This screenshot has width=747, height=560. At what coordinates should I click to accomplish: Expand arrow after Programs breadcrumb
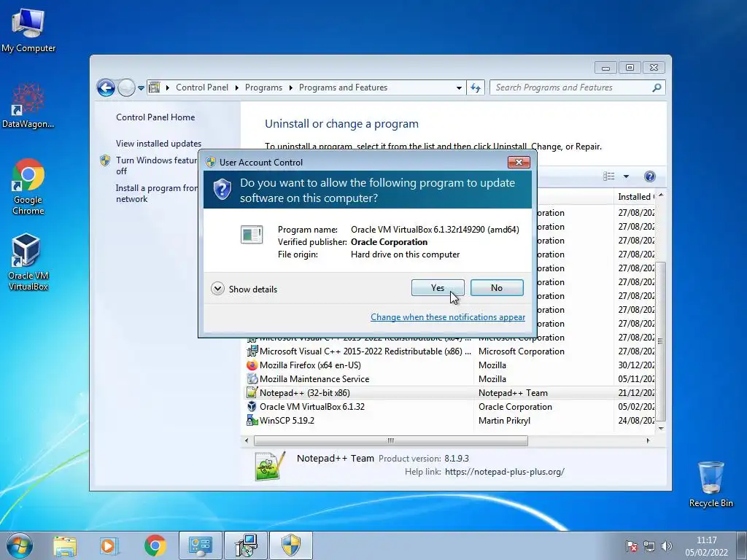click(290, 87)
